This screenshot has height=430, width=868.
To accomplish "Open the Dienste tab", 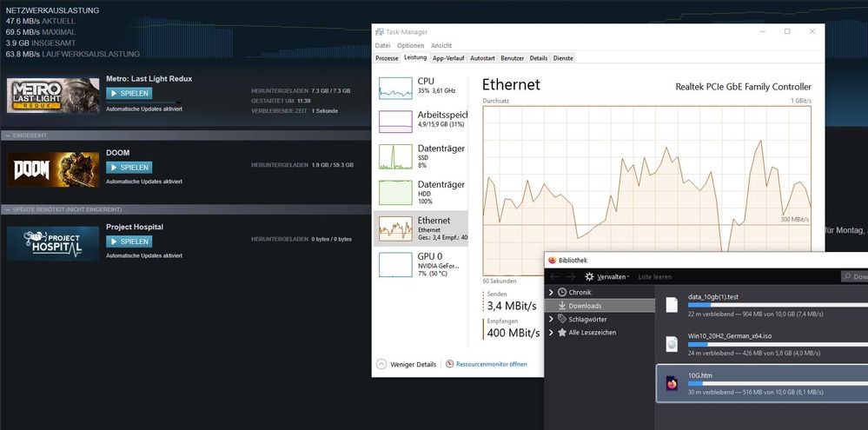I will [563, 58].
